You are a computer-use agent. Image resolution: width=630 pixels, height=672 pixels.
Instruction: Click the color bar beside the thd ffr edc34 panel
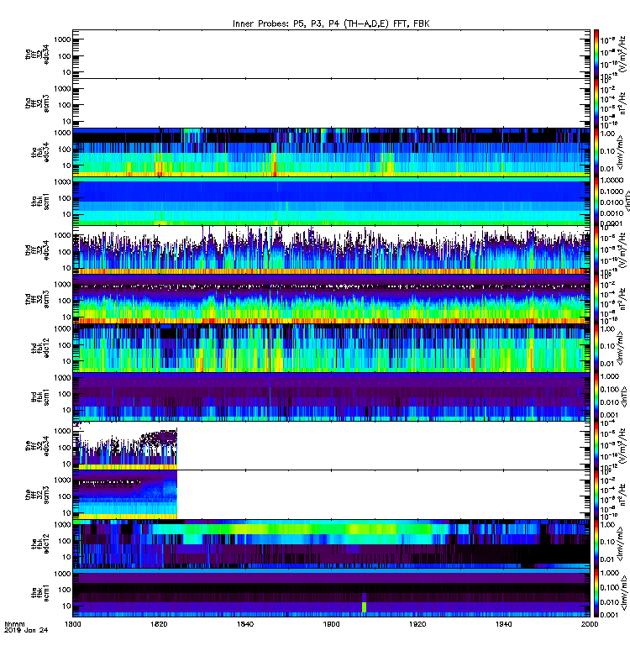tap(596, 249)
